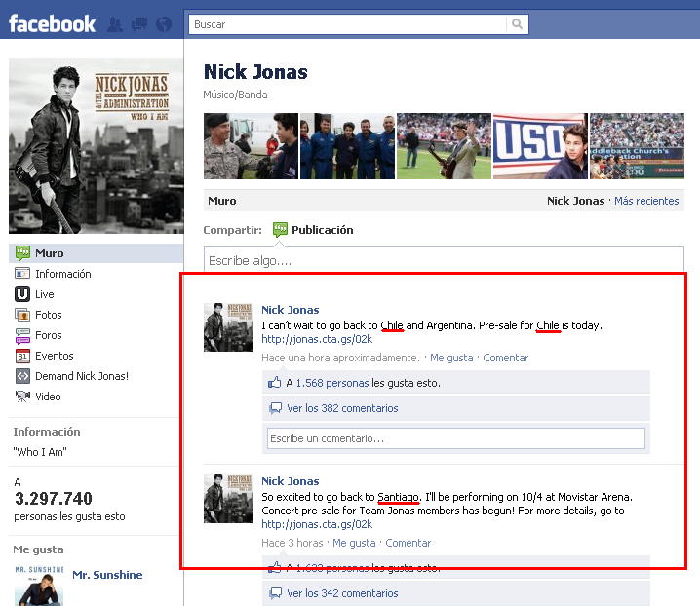Image resolution: width=700 pixels, height=606 pixels.
Task: Click comment bubble icon by 342 comentarios
Action: point(276,593)
